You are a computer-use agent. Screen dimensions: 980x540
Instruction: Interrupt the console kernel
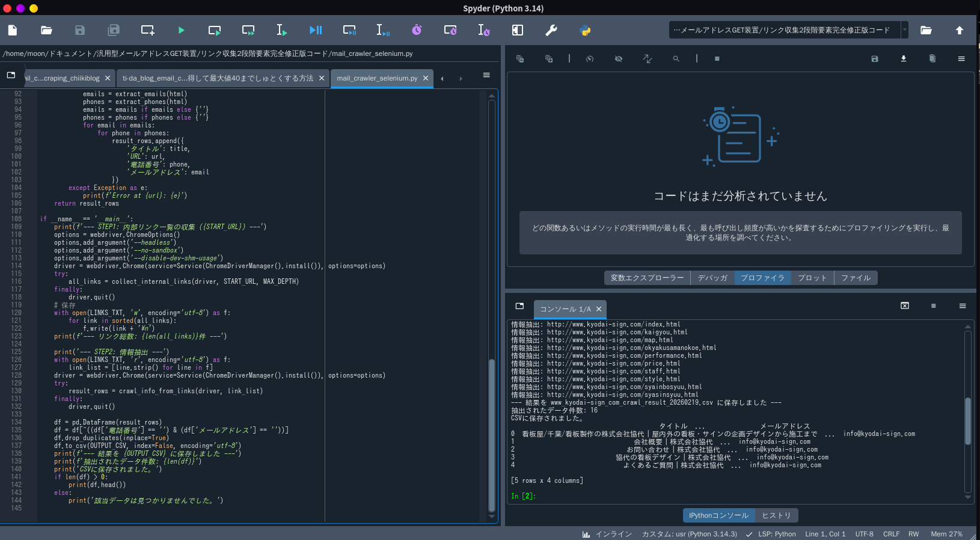[x=934, y=306]
